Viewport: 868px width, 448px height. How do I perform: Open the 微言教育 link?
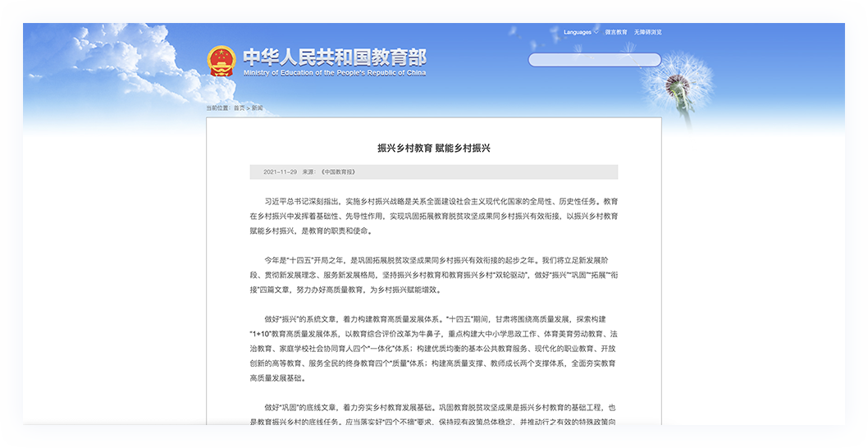[616, 32]
